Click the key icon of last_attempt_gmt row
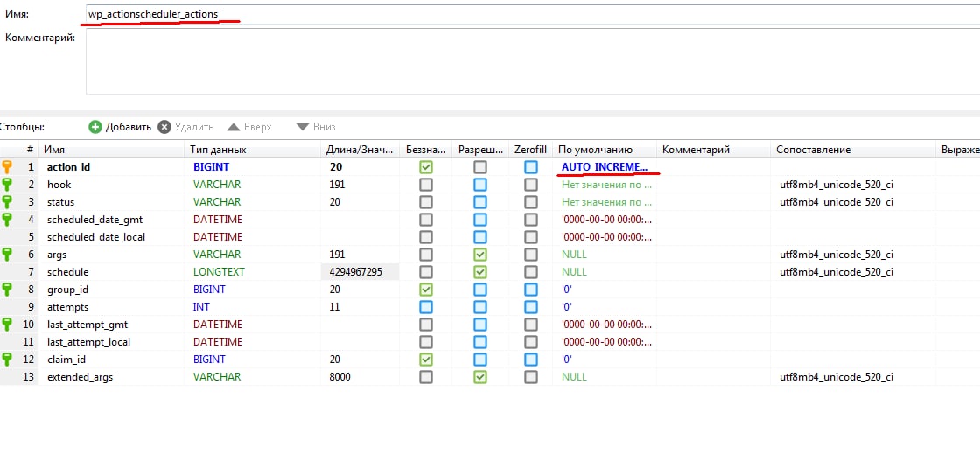 click(x=7, y=325)
